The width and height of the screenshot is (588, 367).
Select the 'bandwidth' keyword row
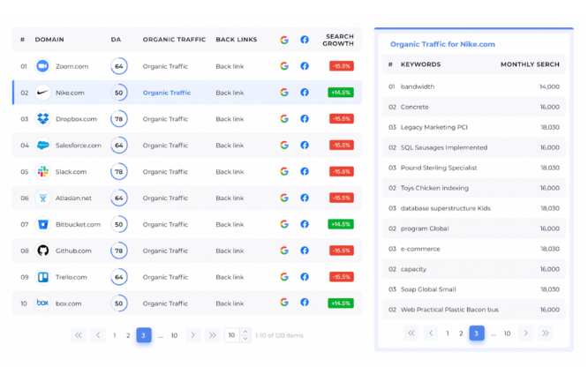(x=473, y=86)
